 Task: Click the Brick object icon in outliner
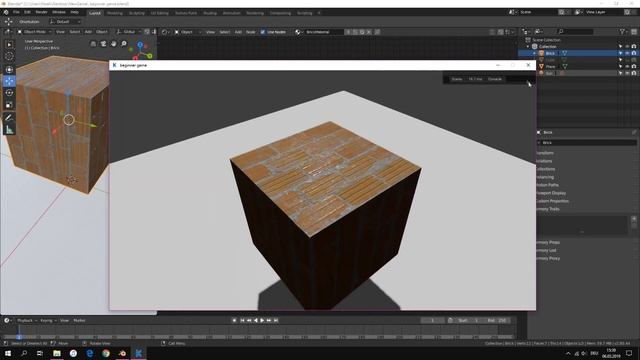[541, 53]
